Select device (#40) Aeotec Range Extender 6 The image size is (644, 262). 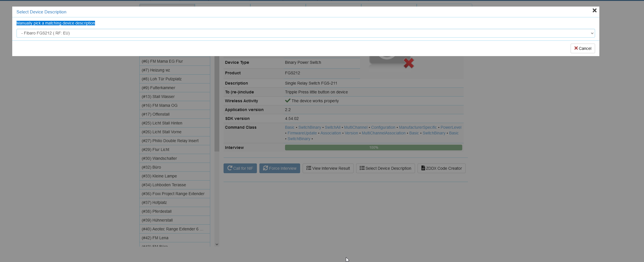click(x=175, y=229)
